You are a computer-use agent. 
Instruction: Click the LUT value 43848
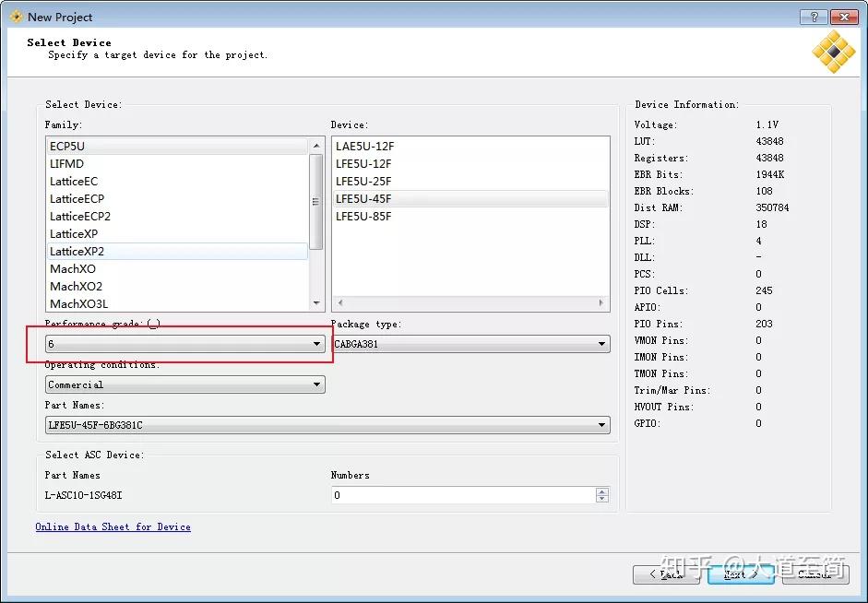tap(769, 141)
